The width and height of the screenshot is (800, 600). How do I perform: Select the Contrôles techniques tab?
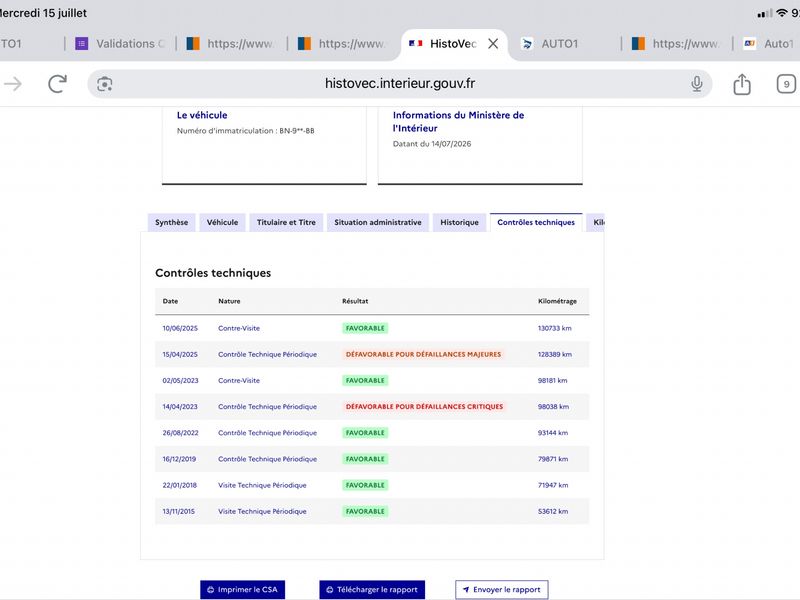(536, 222)
